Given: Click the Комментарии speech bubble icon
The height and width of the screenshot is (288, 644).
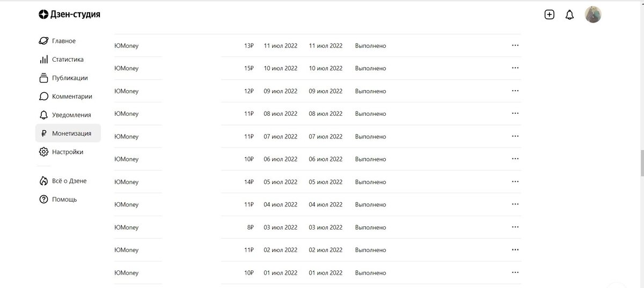Looking at the screenshot, I should tap(44, 97).
